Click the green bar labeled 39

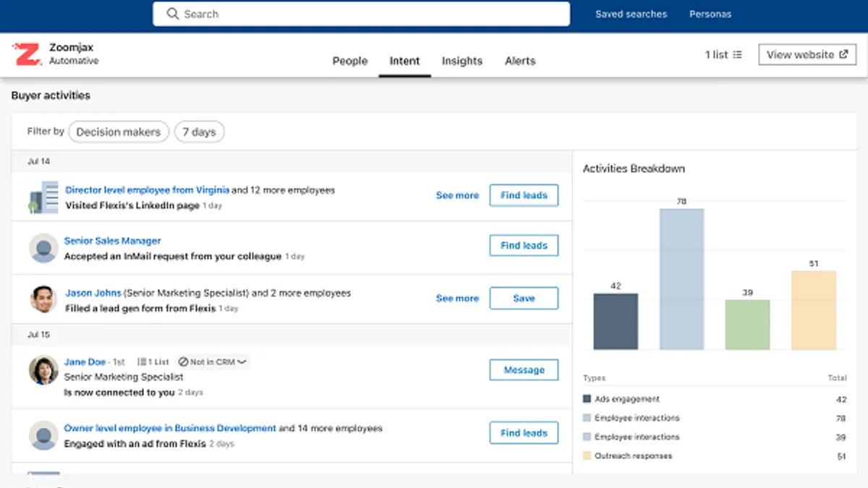(x=747, y=325)
